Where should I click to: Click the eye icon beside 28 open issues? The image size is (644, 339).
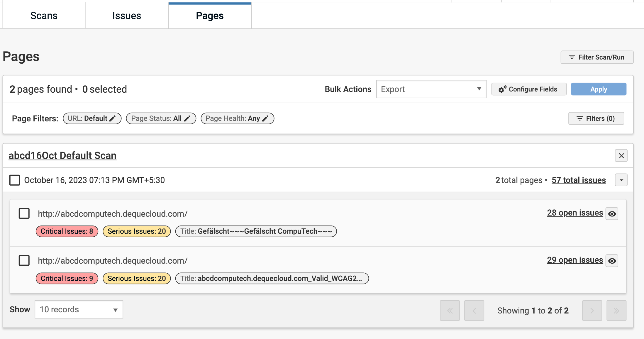pos(612,214)
